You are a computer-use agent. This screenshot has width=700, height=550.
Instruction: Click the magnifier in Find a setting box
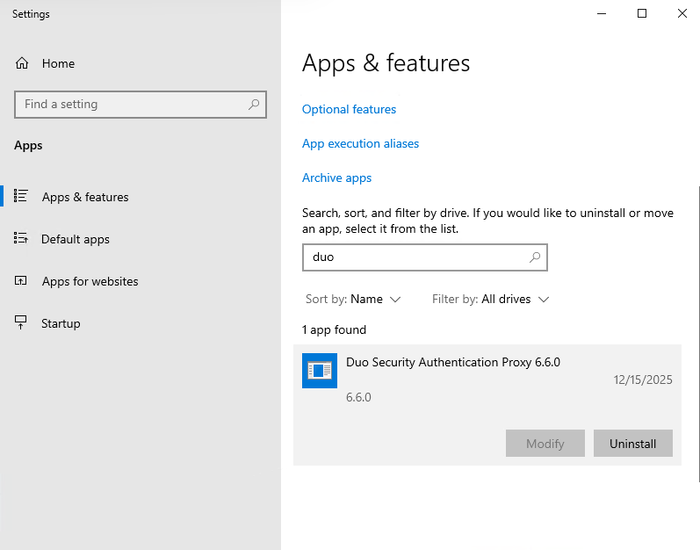click(254, 104)
